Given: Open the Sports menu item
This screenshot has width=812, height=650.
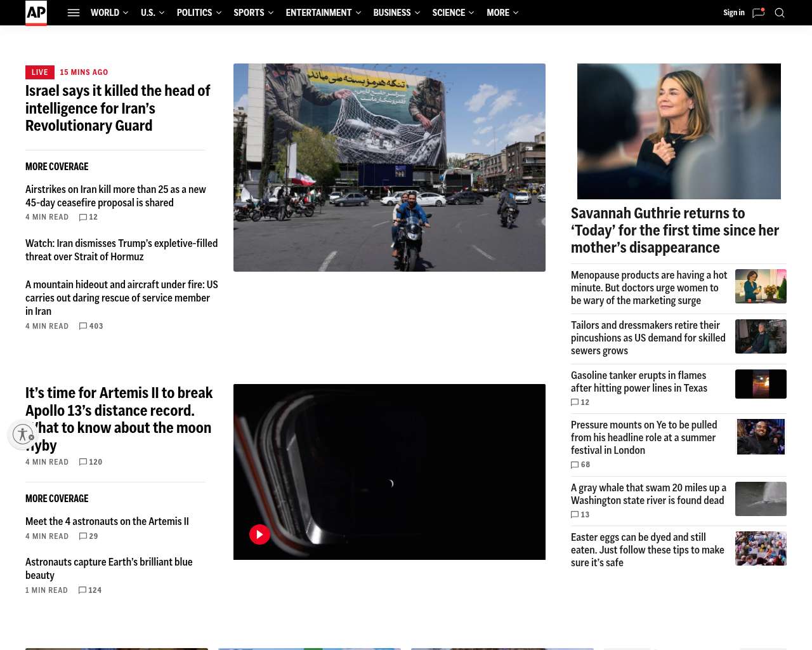Looking at the screenshot, I should point(249,13).
